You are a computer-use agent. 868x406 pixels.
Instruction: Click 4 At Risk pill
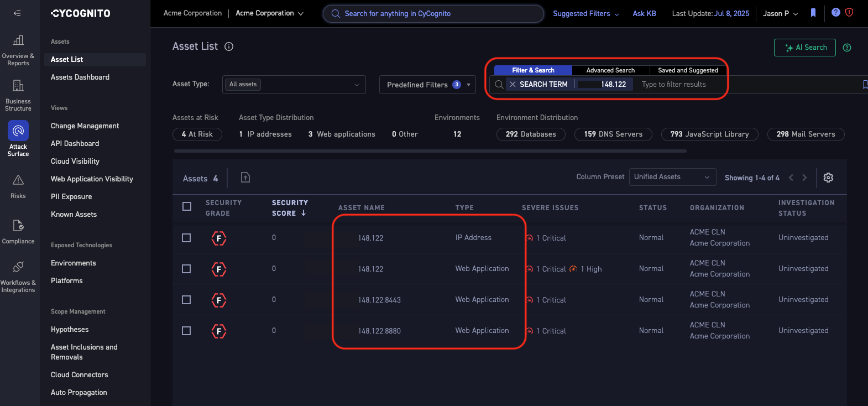[197, 134]
